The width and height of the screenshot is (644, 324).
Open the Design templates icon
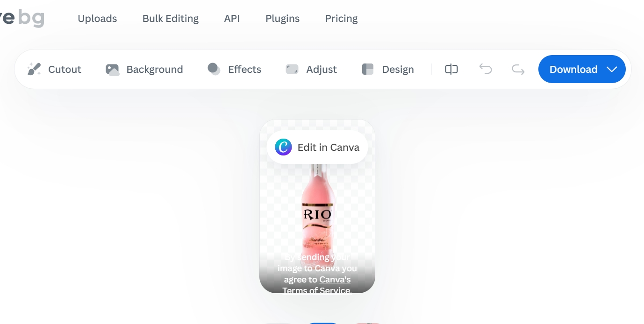coord(368,70)
